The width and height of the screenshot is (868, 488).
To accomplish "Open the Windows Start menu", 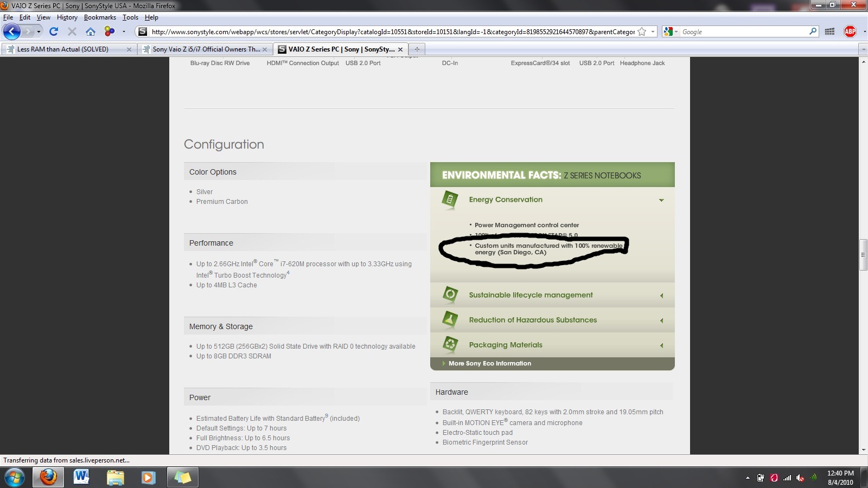I will tap(15, 477).
